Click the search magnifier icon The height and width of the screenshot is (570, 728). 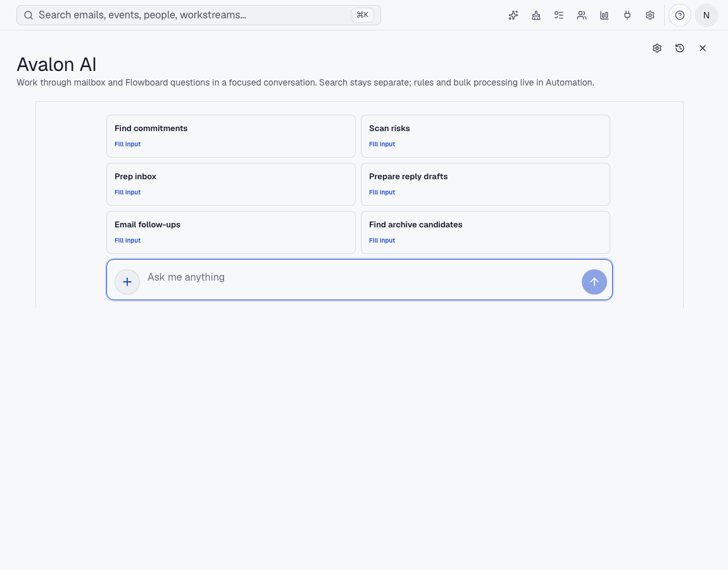[x=28, y=15]
